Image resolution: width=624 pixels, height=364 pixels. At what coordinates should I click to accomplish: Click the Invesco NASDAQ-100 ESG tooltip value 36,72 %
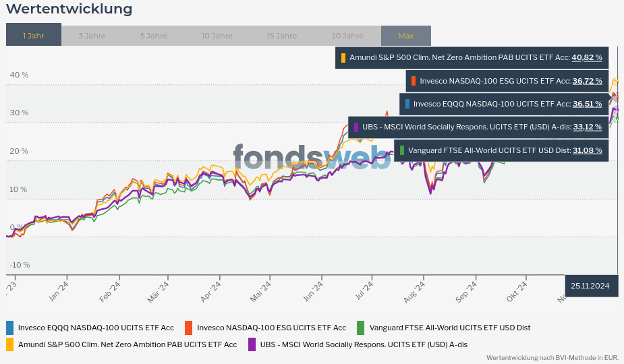[587, 81]
